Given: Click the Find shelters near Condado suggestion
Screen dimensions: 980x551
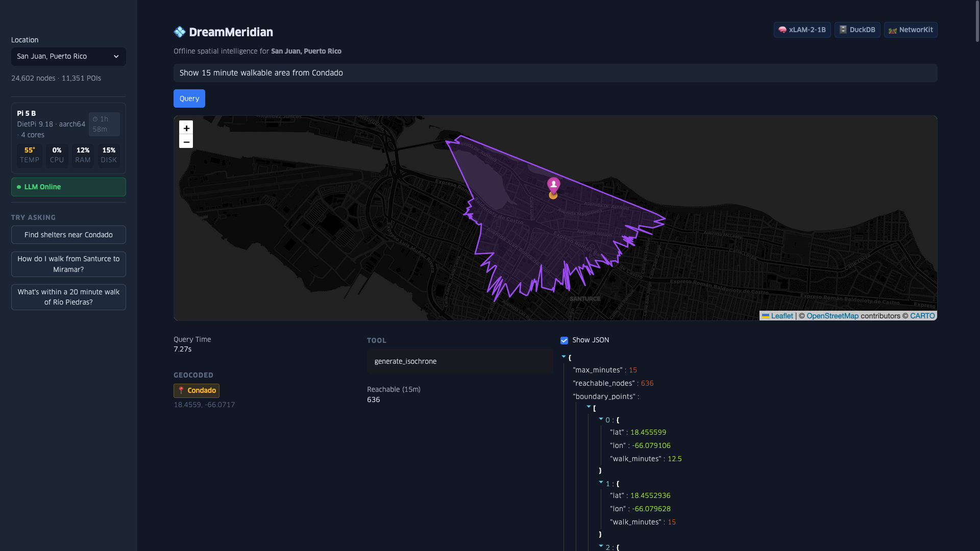Looking at the screenshot, I should click(x=68, y=235).
